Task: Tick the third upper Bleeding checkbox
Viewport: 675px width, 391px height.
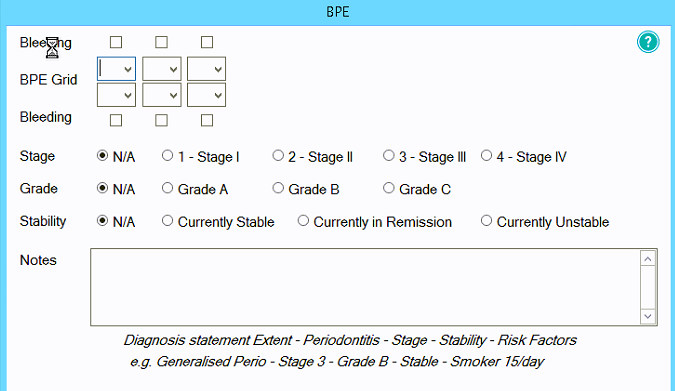Action: pyautogui.click(x=207, y=42)
